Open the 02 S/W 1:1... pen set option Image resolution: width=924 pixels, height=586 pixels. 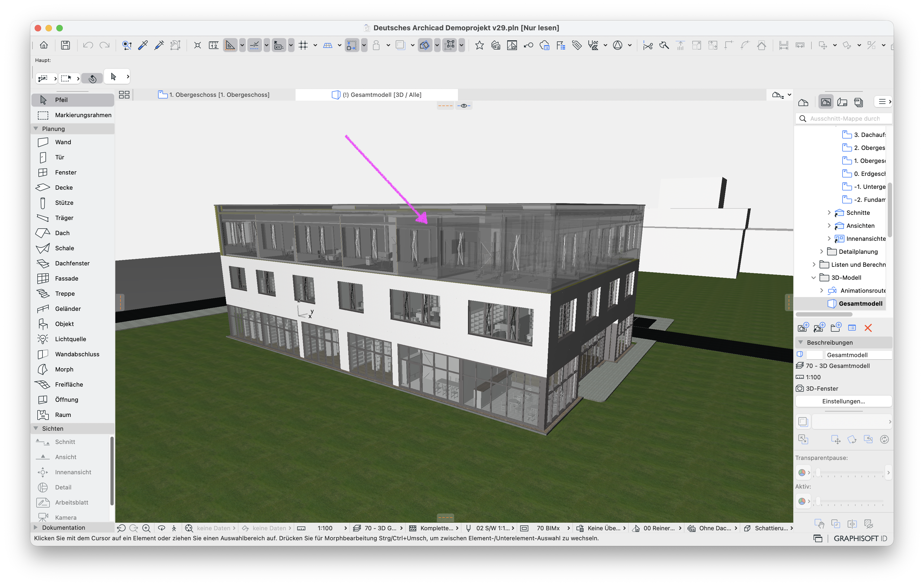pyautogui.click(x=490, y=528)
